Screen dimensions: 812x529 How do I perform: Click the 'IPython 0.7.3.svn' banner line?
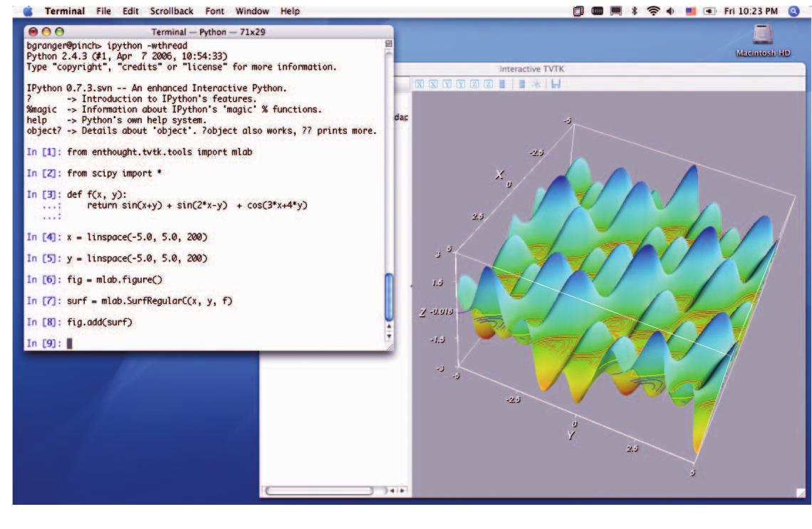pyautogui.click(x=157, y=88)
